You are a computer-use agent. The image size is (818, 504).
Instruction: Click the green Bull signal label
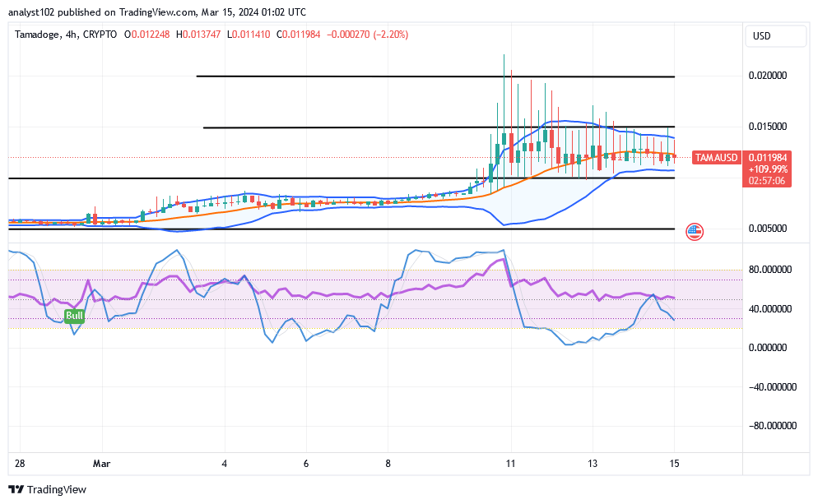[x=74, y=316]
